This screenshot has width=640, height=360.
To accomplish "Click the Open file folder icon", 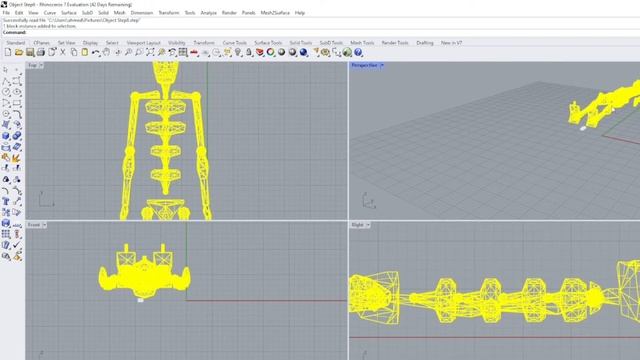I will (x=19, y=52).
